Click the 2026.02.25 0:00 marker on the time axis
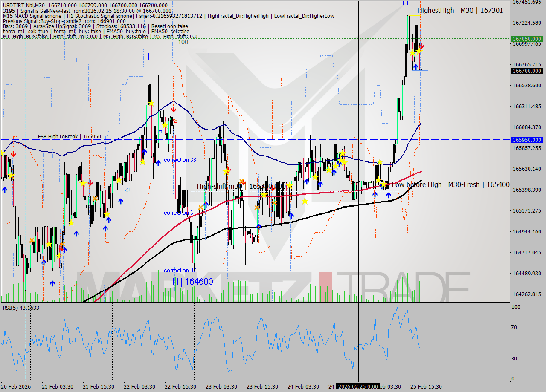The width and height of the screenshot is (546, 392). (x=360, y=387)
